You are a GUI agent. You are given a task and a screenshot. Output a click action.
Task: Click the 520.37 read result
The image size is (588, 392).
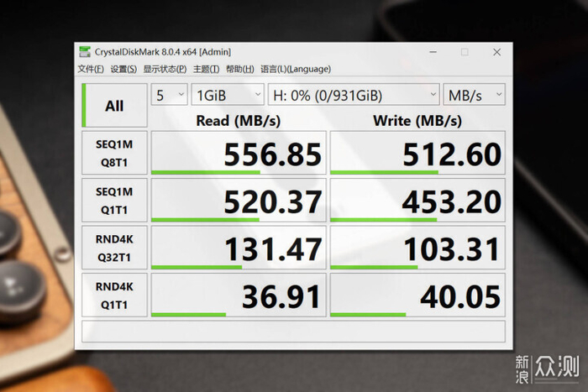tap(239, 201)
